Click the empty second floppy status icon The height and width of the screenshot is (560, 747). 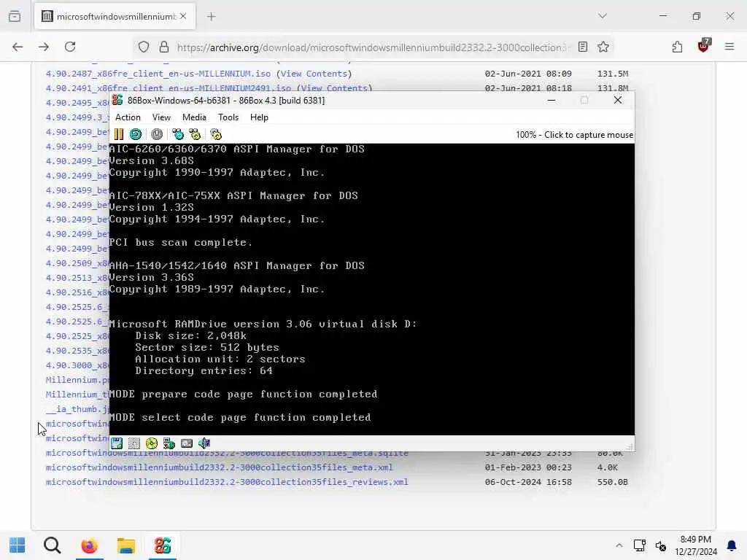coord(134,443)
